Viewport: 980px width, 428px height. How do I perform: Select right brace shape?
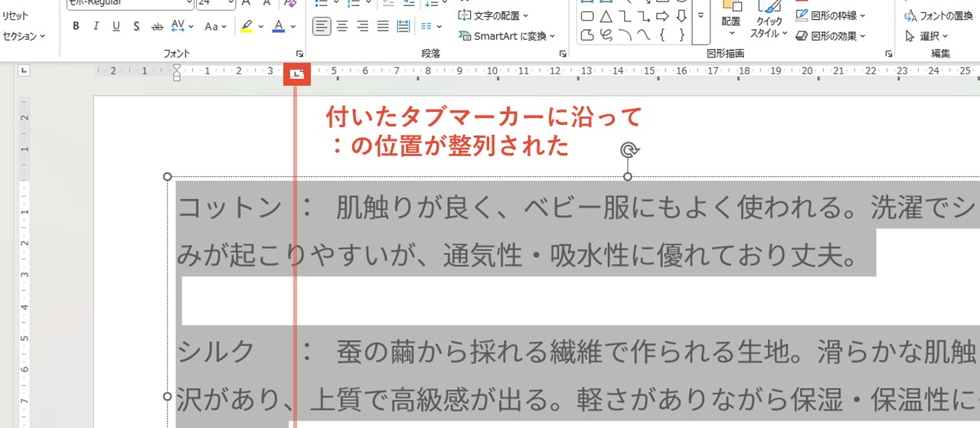tap(681, 34)
